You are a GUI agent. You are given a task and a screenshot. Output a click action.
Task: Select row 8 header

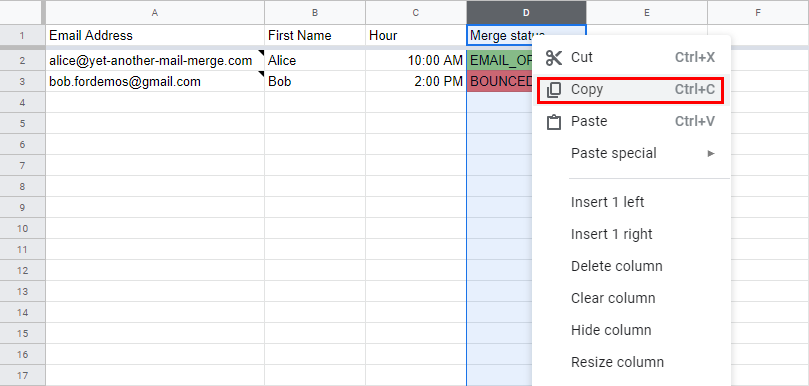click(x=22, y=186)
